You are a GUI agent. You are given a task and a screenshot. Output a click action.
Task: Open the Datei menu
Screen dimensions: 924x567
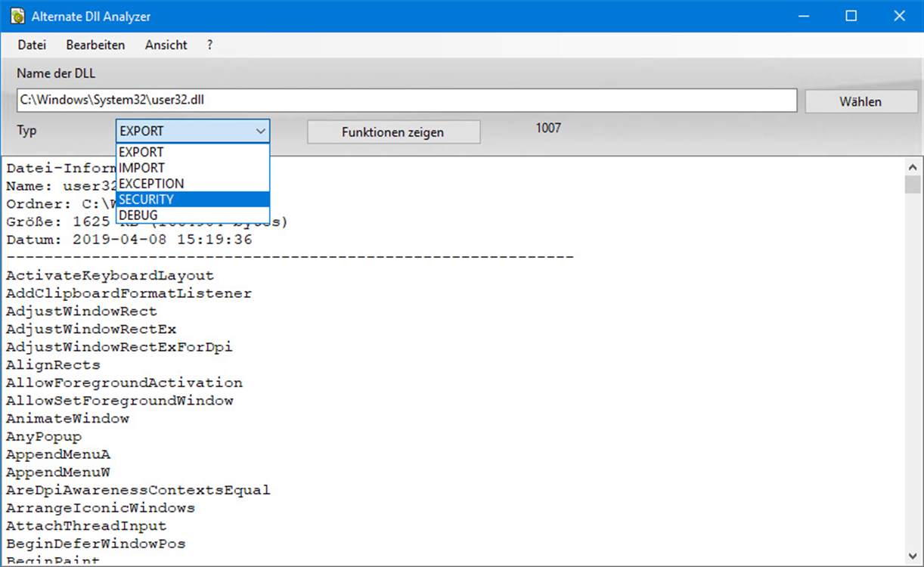tap(32, 45)
